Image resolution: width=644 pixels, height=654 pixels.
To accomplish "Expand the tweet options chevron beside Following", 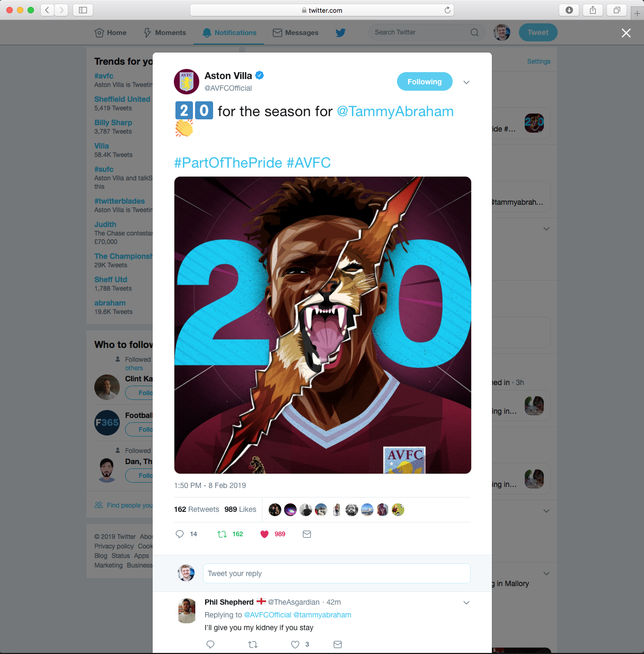I will point(466,82).
